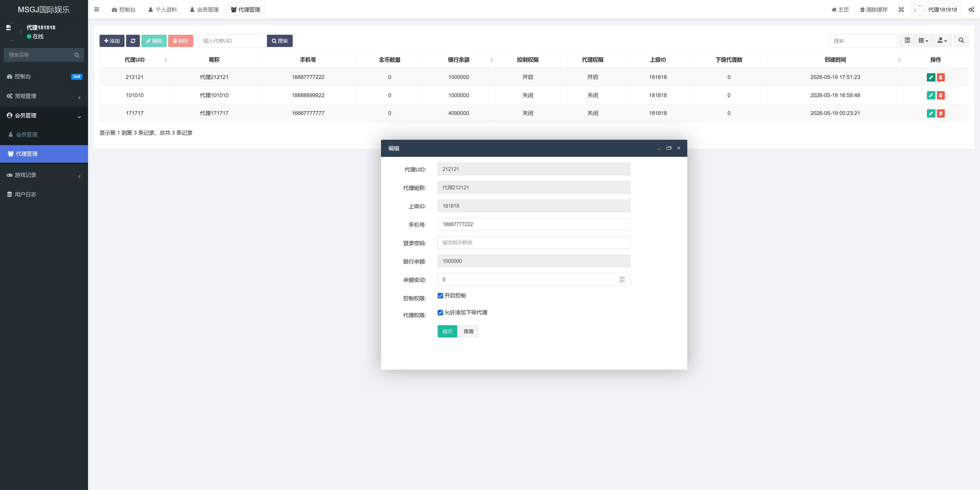Open the settings gears icon at top right
Screen dimensions: 980x490
(x=971, y=9)
